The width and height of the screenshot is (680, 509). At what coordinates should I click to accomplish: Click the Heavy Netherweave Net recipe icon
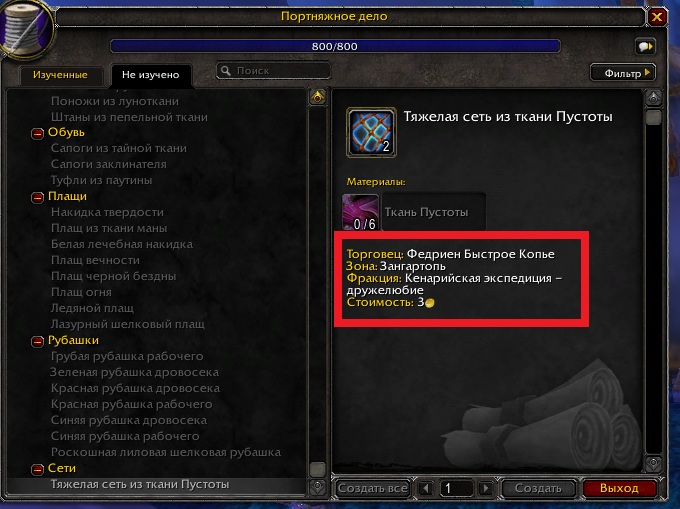point(371,132)
